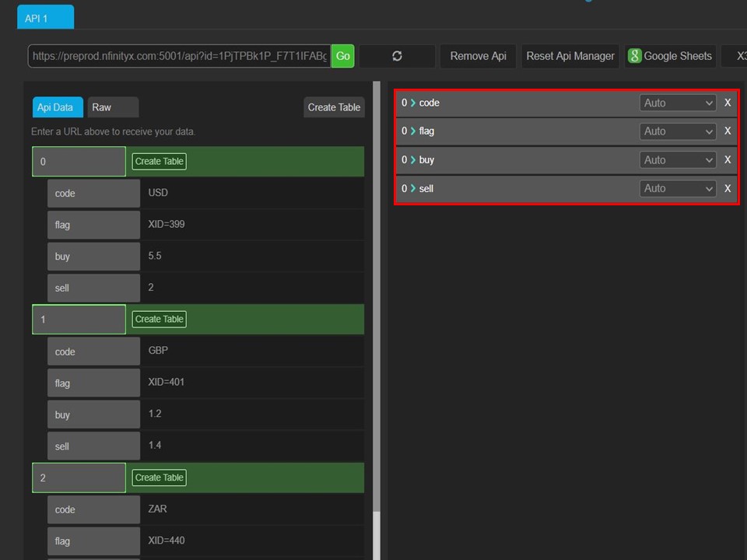Open the Google Sheets integration
The height and width of the screenshot is (560, 747).
tap(671, 56)
